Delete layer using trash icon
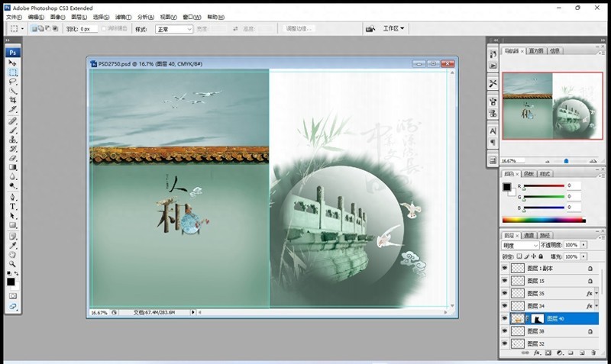Viewport: 611px width, 364px height. pos(592,354)
